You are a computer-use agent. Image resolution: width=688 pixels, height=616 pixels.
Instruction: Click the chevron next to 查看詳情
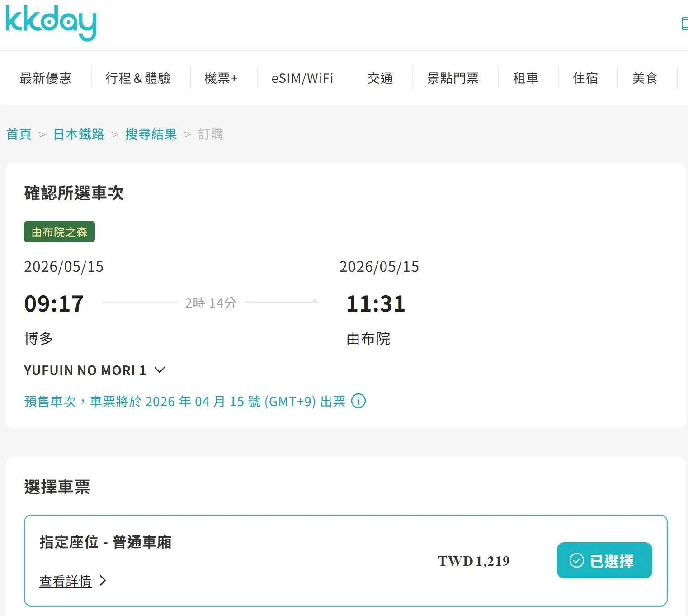click(103, 580)
